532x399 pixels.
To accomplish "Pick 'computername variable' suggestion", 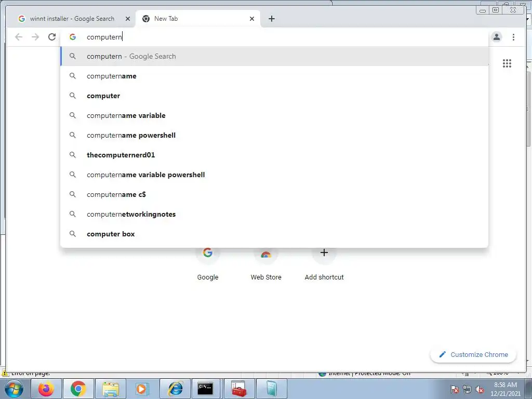I will (274, 115).
